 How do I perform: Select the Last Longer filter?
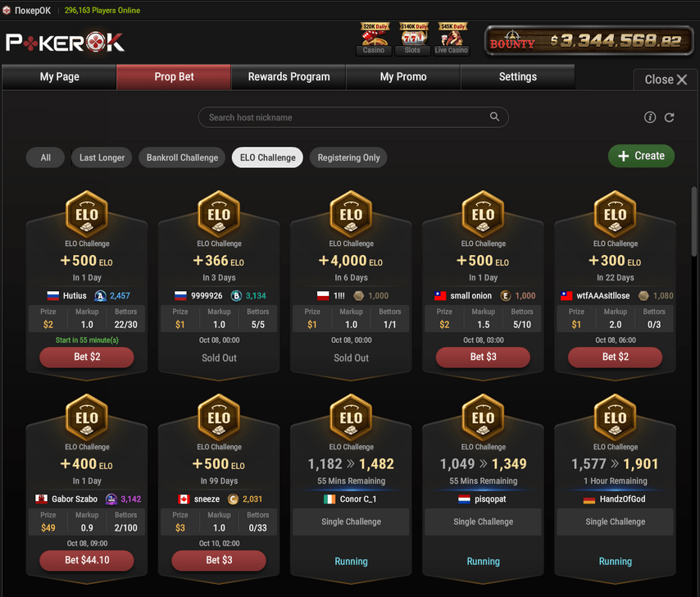[102, 157]
